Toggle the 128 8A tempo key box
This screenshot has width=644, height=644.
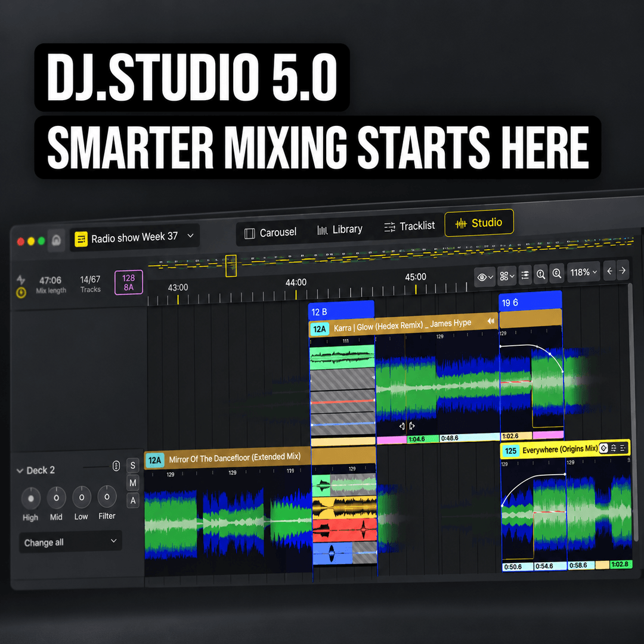click(x=129, y=283)
